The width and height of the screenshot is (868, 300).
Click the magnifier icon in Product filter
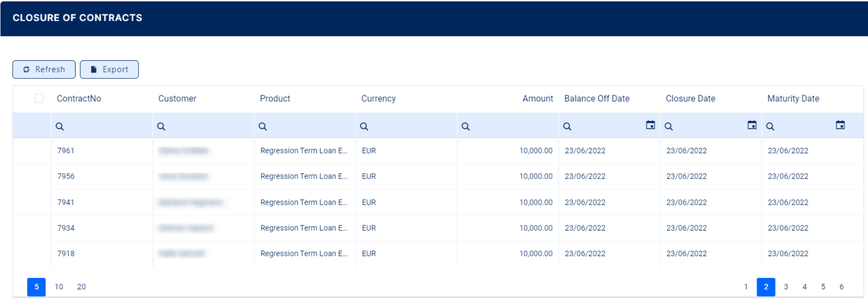pyautogui.click(x=263, y=126)
